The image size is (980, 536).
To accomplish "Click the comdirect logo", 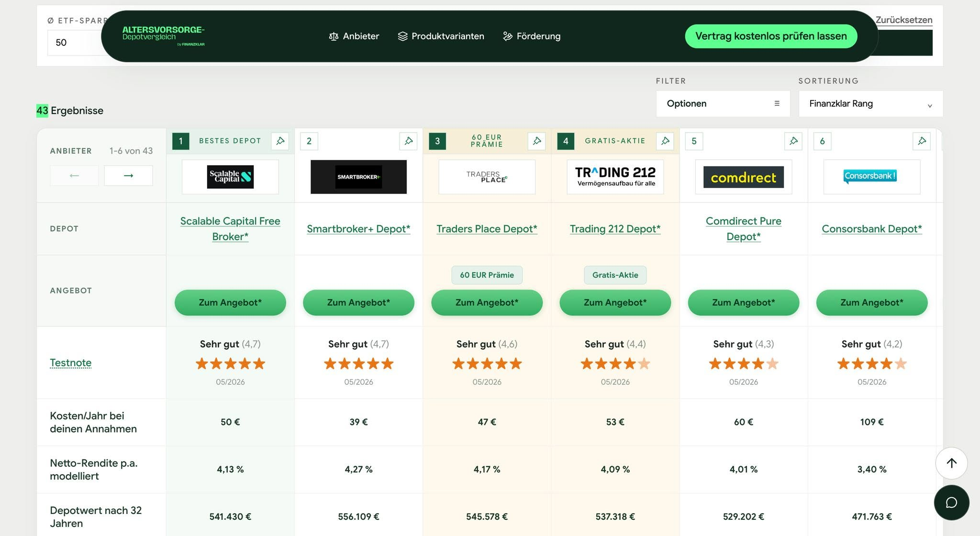I will coord(743,177).
